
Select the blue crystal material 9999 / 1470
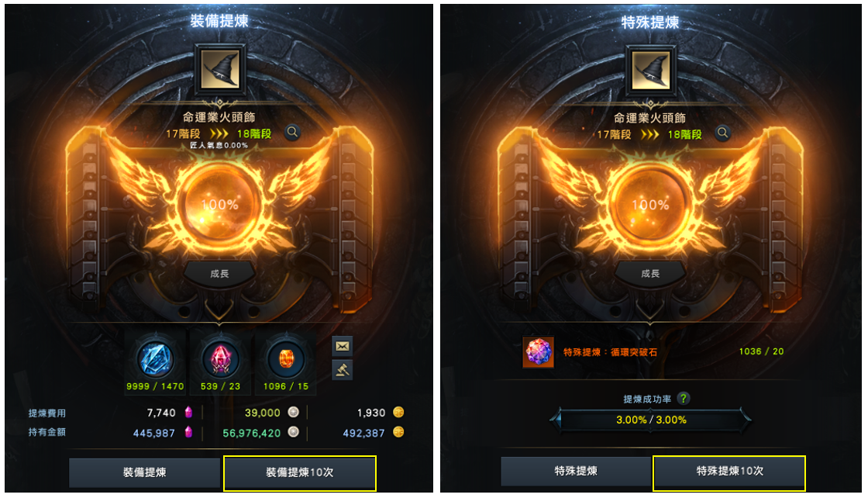coord(156,358)
